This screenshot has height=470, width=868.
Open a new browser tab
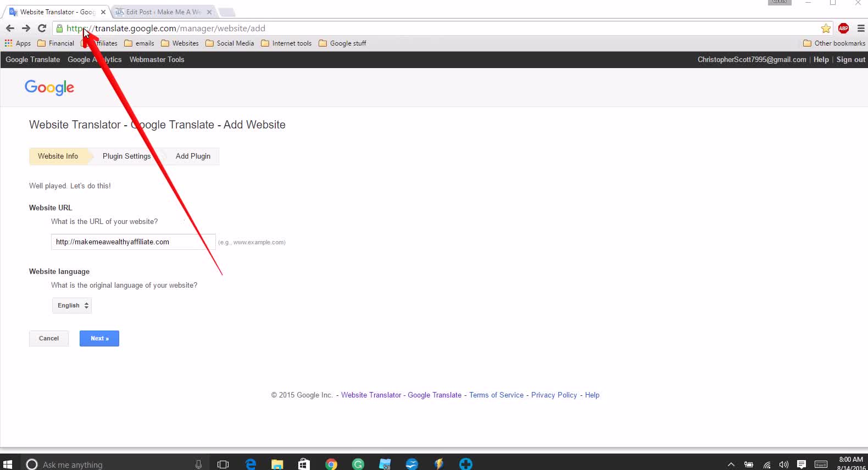click(227, 12)
